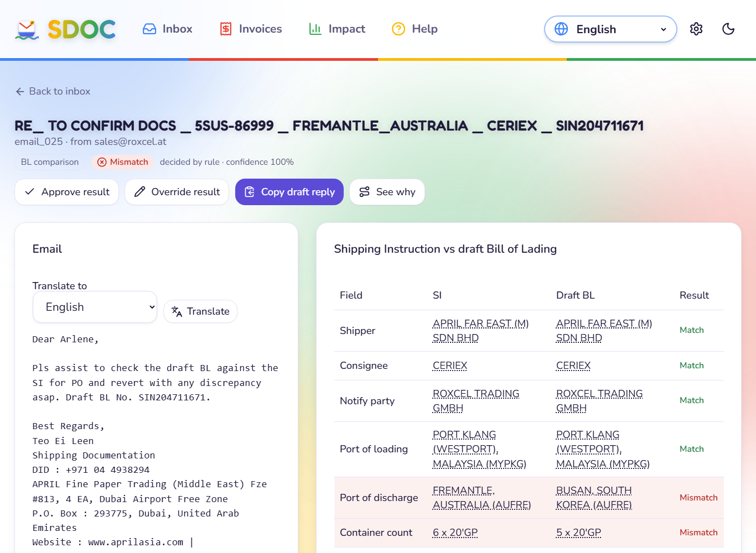Screen dimensions: 756x553
Task: Click the email subject heading
Action: click(x=329, y=126)
